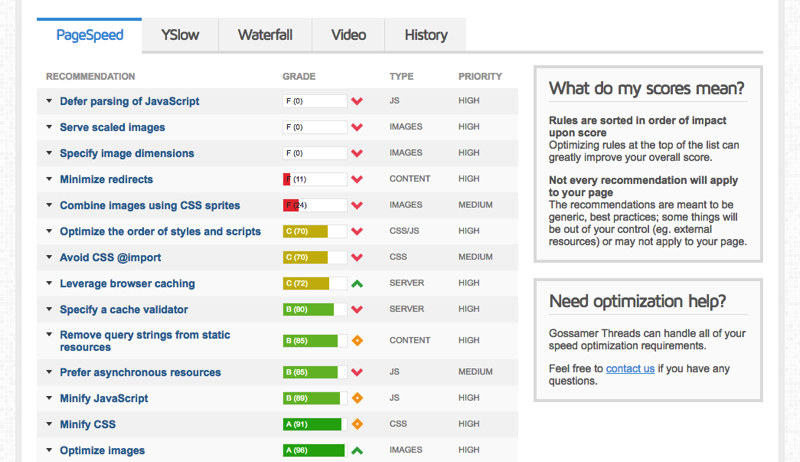This screenshot has height=462, width=800.
Task: Open the Waterfall tab
Action: coord(265,35)
